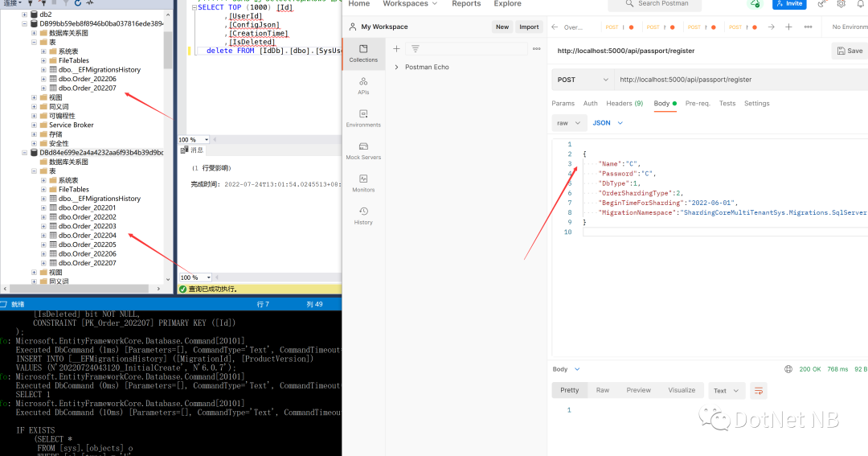
Task: Select the Visualize response view
Action: pos(682,391)
